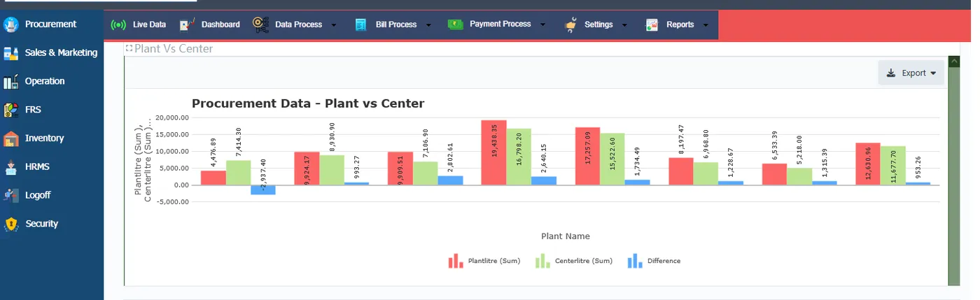Click the vertical scrollbar beside the chart
This screenshot has width=980, height=300.
coord(953,171)
